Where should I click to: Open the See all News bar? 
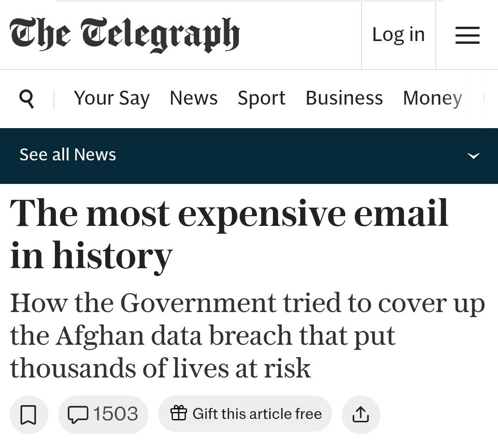[x=249, y=156]
